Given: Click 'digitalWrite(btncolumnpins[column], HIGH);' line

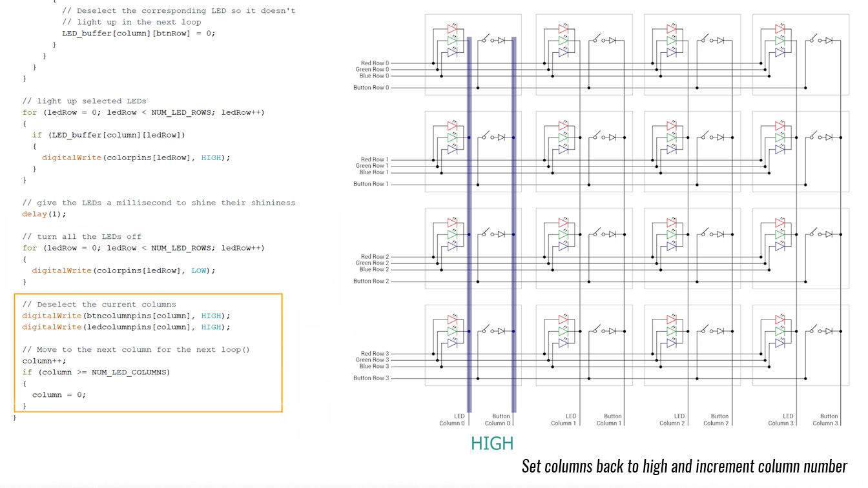Looking at the screenshot, I should [x=127, y=316].
